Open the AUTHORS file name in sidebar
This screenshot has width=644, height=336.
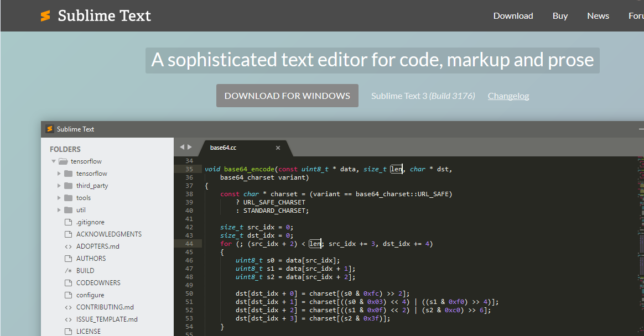point(91,259)
